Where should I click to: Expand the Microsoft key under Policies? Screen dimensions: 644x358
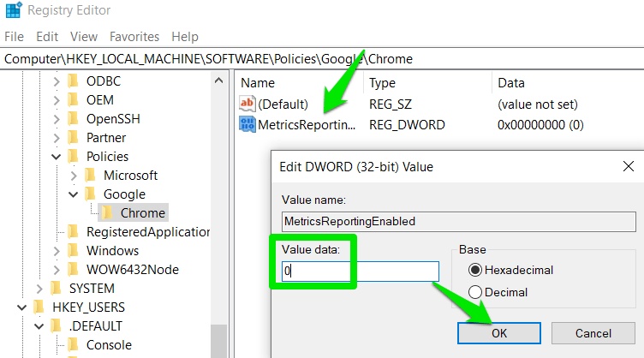point(74,175)
